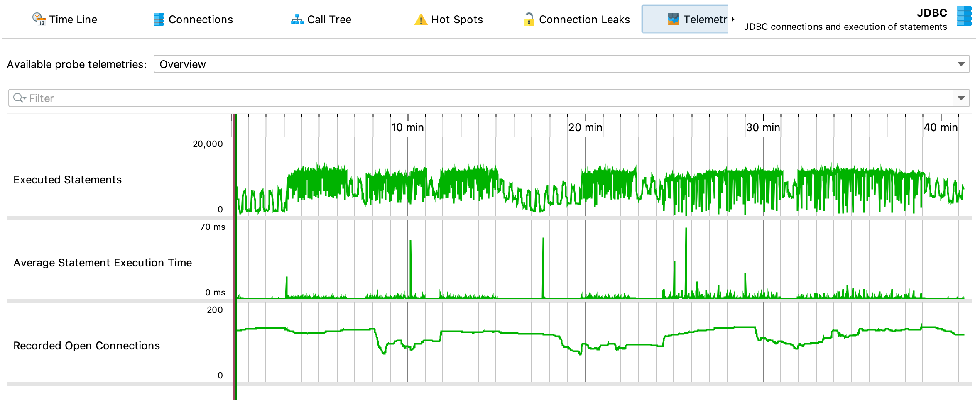Expand the filter history dropdown arrow
The height and width of the screenshot is (400, 980).
coord(961,98)
